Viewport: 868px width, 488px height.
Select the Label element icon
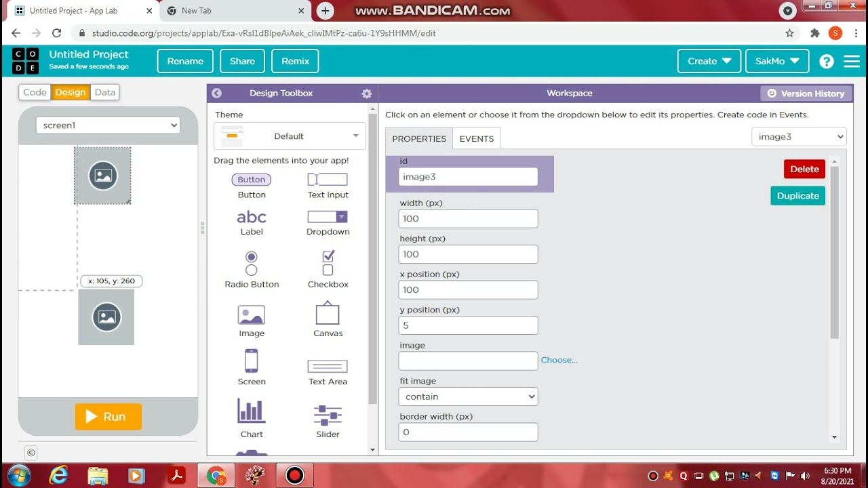click(252, 217)
